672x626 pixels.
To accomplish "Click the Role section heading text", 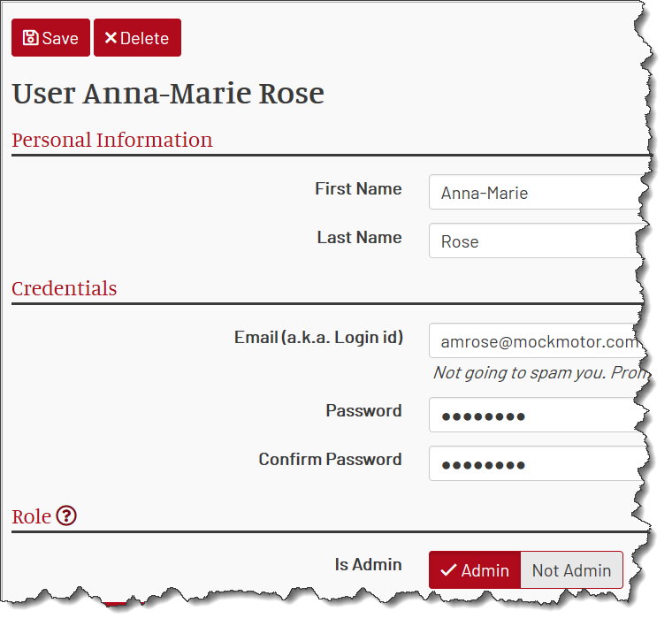I will coord(31,516).
